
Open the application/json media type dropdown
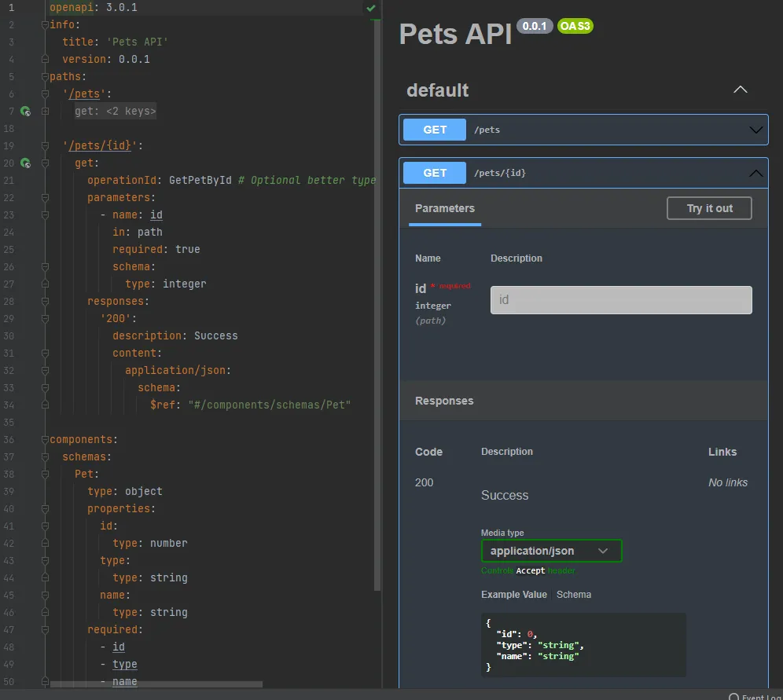coord(551,551)
